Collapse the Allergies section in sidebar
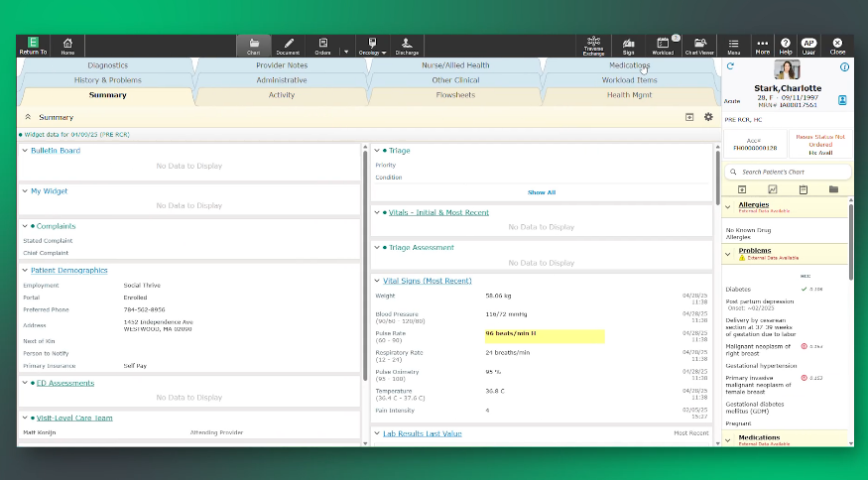The width and height of the screenshot is (868, 480). tap(729, 206)
